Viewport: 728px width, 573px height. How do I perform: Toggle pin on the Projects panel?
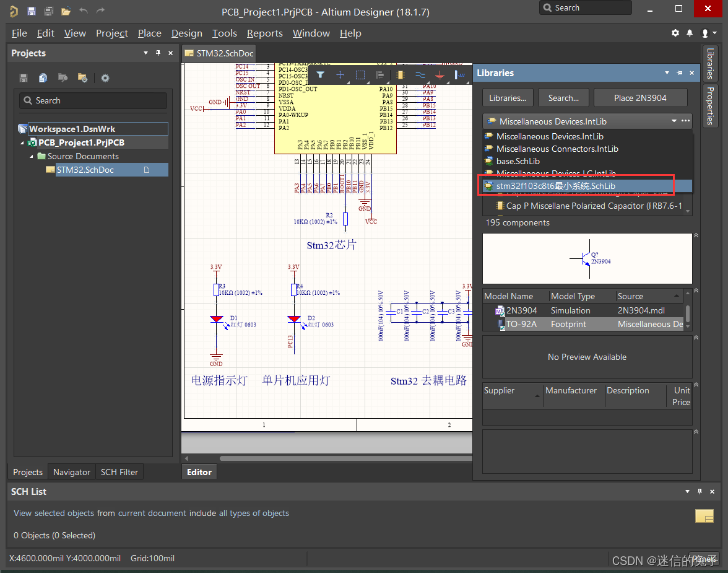(x=158, y=53)
